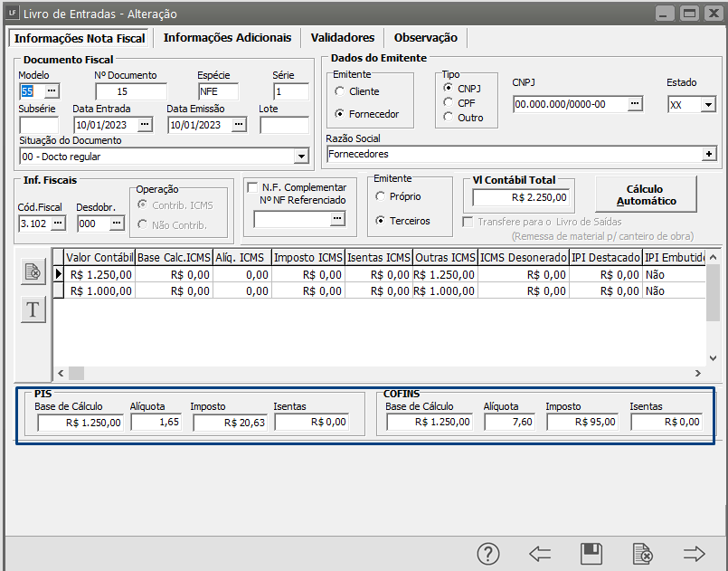This screenshot has width=728, height=571.
Task: Click the remove row icon beside grid
Action: click(x=33, y=271)
